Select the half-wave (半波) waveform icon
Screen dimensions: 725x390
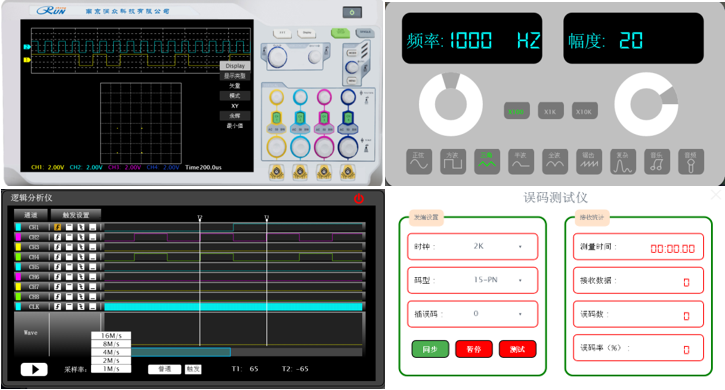click(x=521, y=161)
